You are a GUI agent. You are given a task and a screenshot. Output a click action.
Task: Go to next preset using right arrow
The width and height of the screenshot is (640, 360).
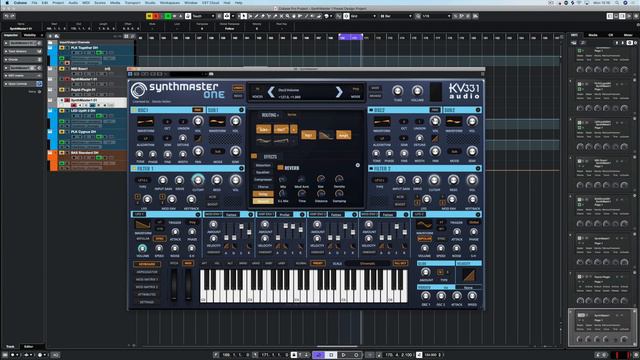click(x=339, y=92)
